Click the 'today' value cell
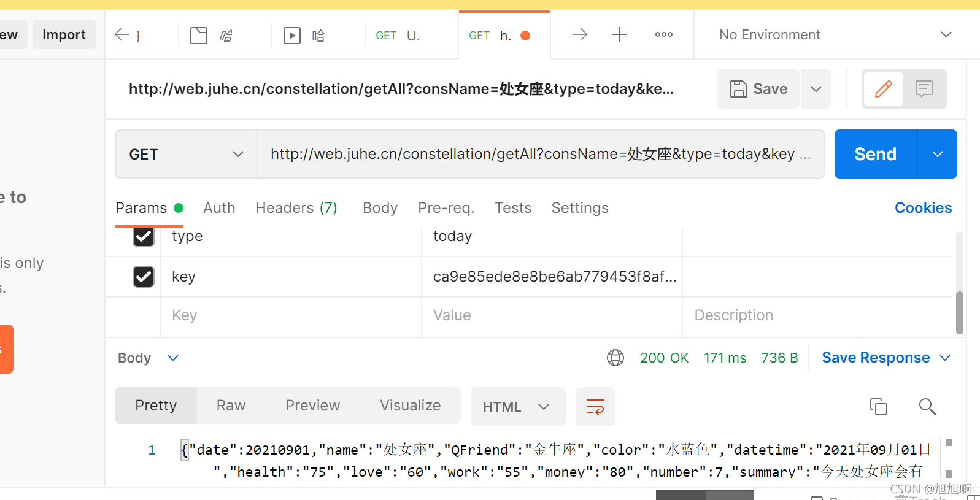 click(552, 237)
